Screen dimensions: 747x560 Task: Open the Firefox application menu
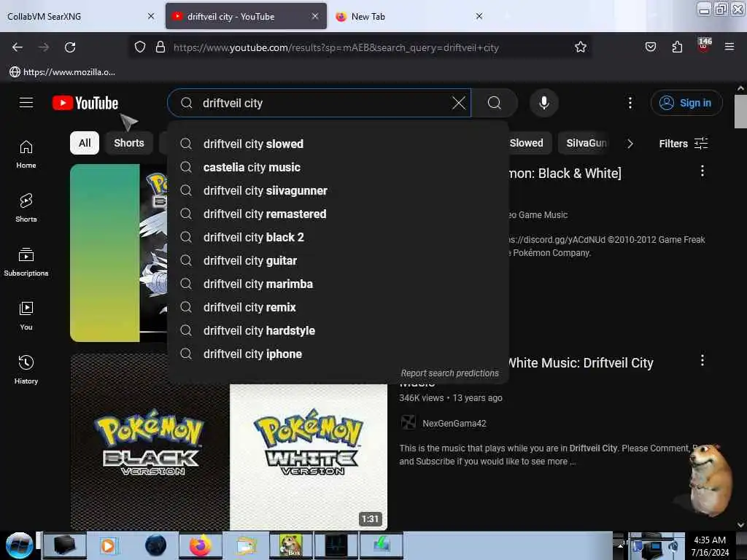729,47
